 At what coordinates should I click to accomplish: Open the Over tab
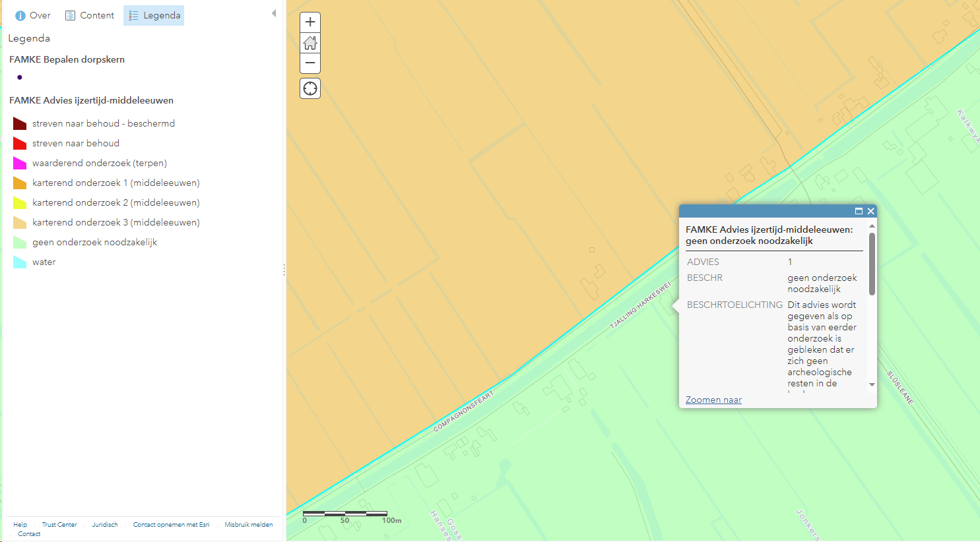point(32,15)
